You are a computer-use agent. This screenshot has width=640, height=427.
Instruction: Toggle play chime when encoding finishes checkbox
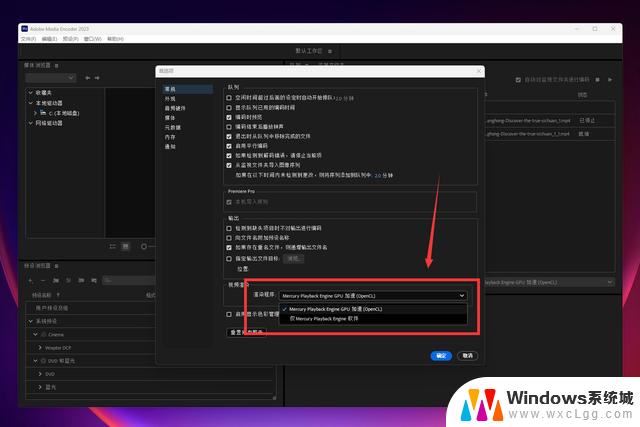[x=229, y=127]
